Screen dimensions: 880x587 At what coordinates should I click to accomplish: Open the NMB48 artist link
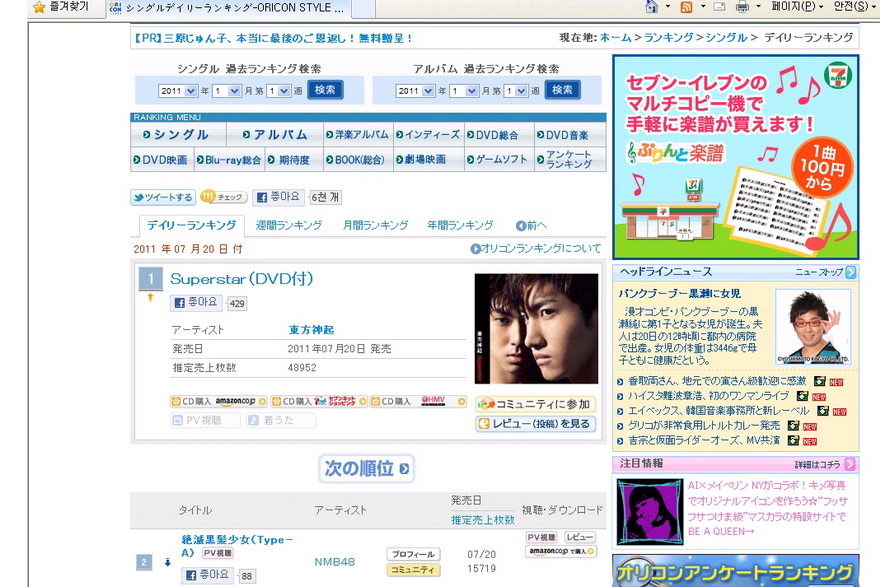334,562
